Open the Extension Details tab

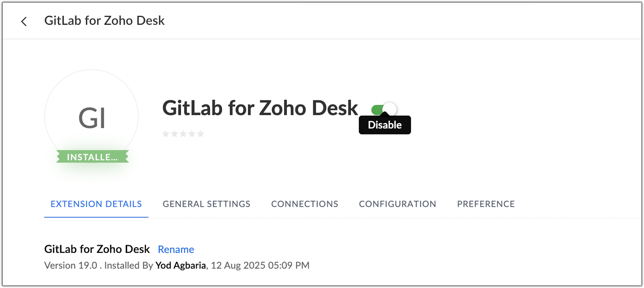[x=96, y=204]
